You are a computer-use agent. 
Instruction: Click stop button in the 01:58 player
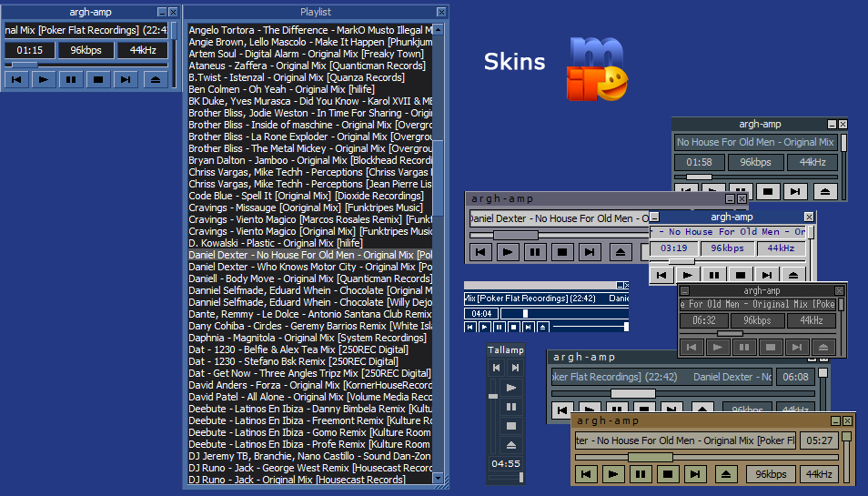coord(768,191)
